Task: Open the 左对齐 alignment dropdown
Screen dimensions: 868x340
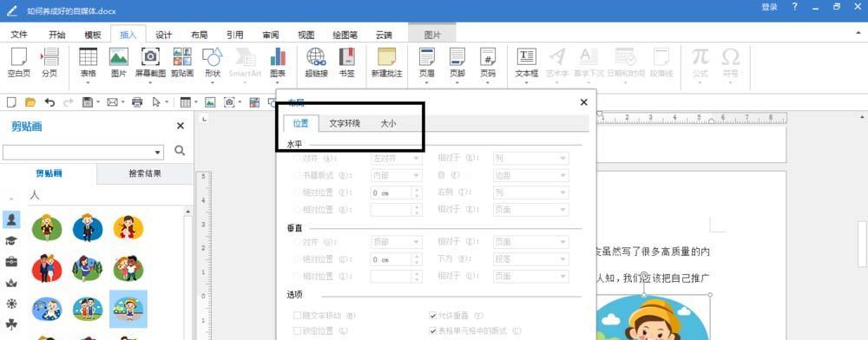Action: (397, 159)
